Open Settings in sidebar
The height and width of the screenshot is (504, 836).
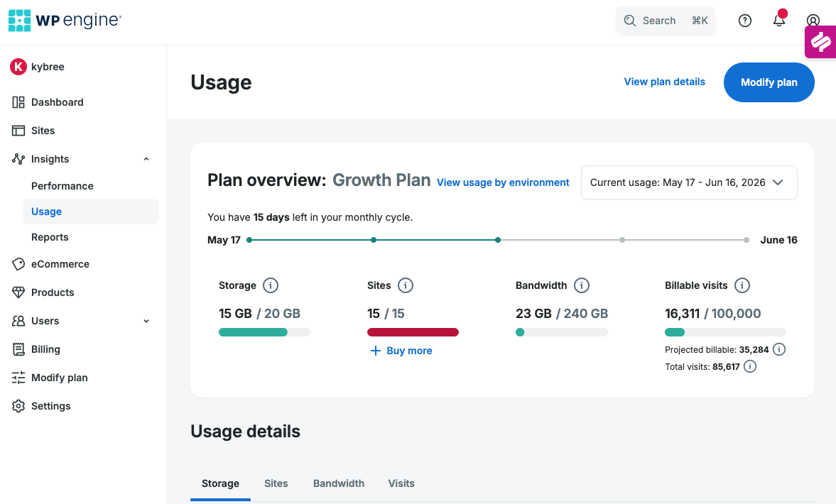click(x=50, y=406)
